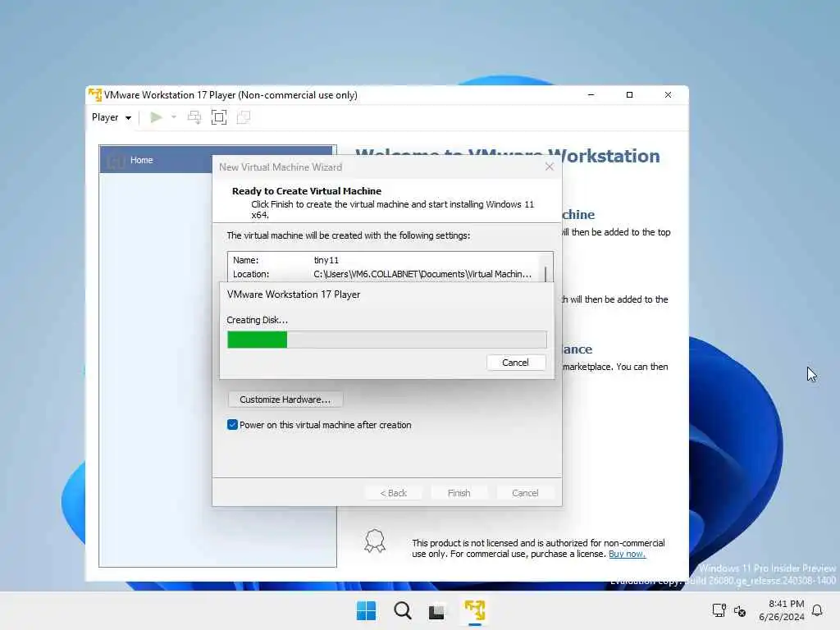Click the Home icon in library
This screenshot has width=840, height=630.
click(x=116, y=160)
